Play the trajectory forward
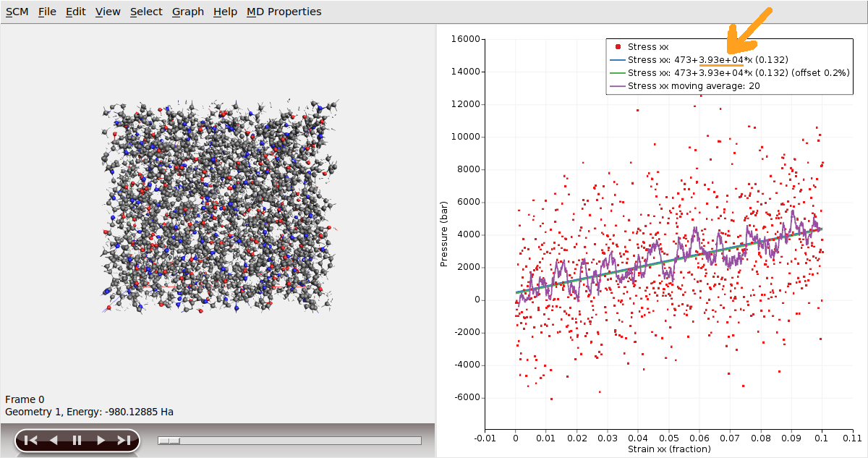 click(101, 440)
